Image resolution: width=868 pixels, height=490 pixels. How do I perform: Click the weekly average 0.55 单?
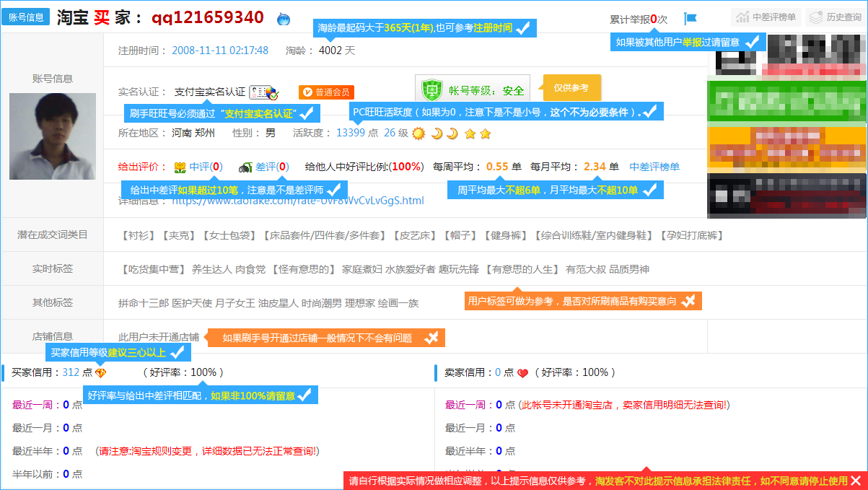click(504, 167)
